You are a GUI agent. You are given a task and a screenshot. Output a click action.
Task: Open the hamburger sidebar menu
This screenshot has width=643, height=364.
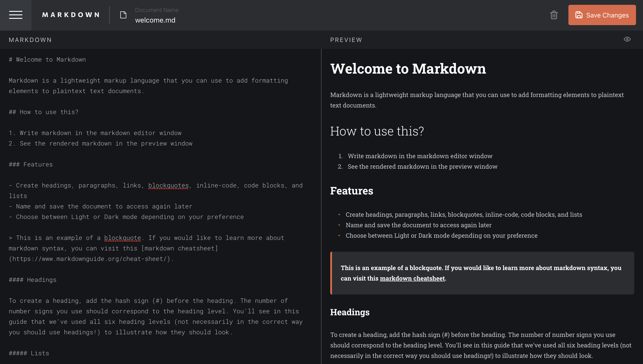16,15
